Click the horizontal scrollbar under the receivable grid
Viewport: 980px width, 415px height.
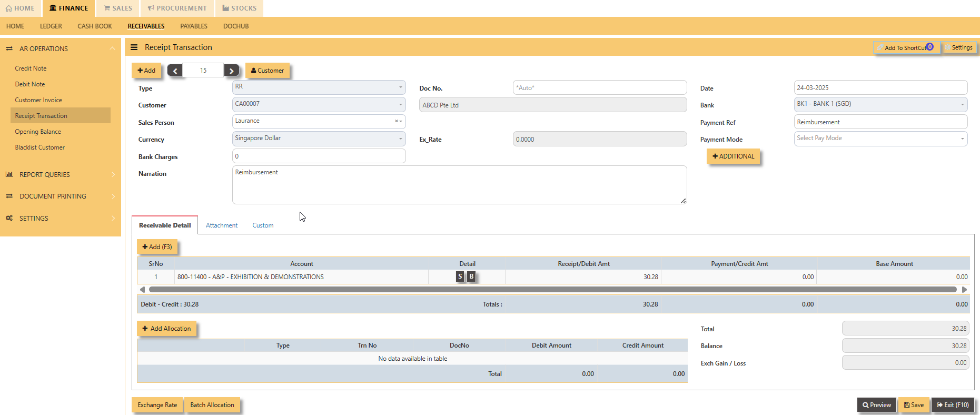553,290
